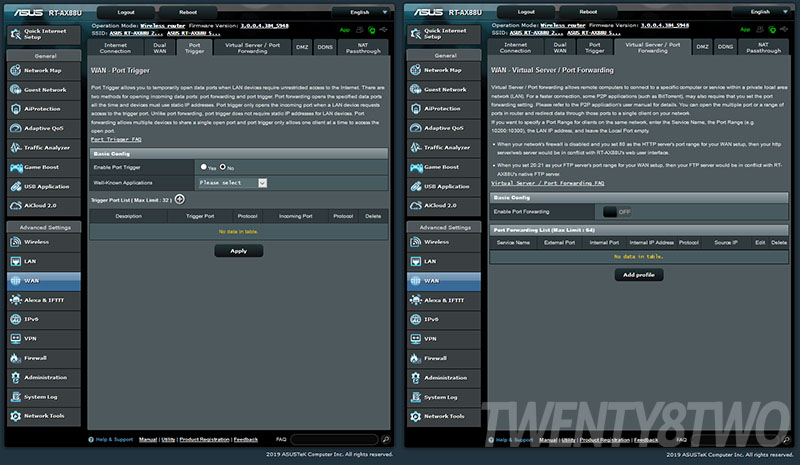Open VPN settings in right window sidebar
Image resolution: width=800 pixels, height=465 pixels.
[x=444, y=339]
